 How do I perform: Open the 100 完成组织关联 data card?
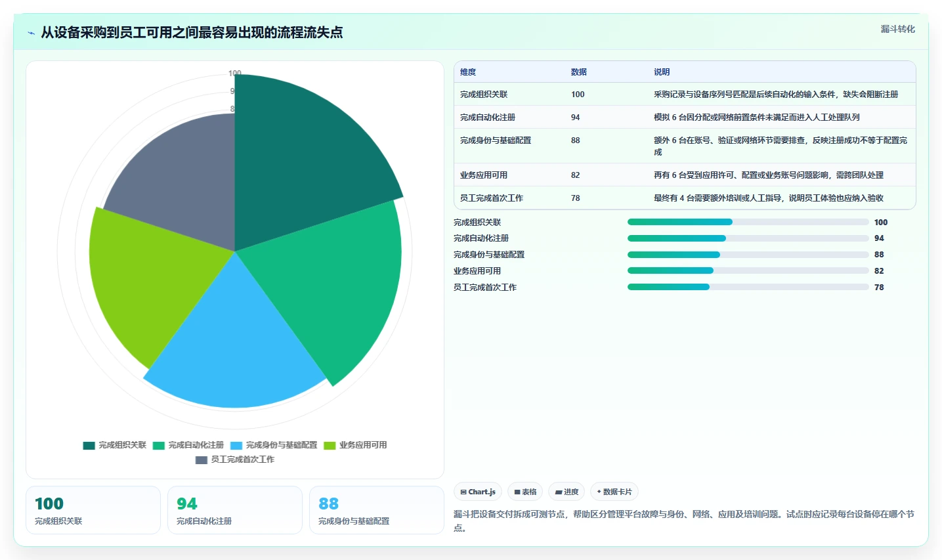93,510
